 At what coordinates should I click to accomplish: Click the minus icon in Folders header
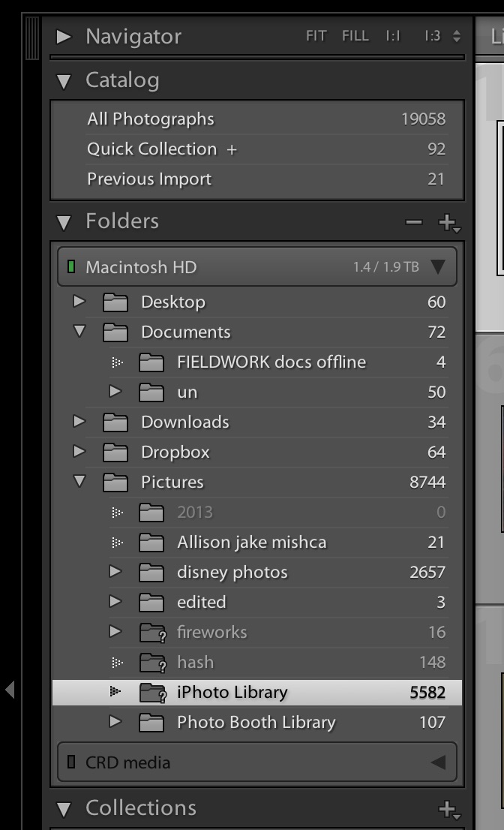(x=413, y=222)
